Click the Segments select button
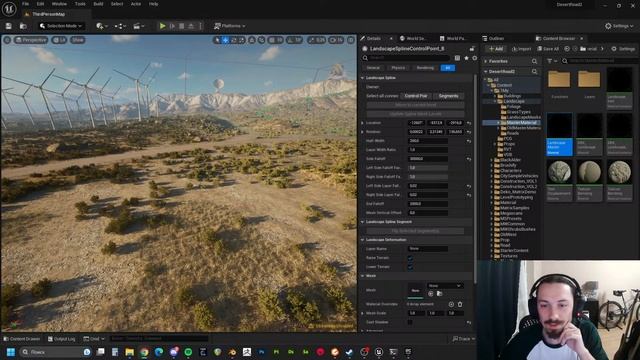Image resolution: width=640 pixels, height=360 pixels. 448,96
